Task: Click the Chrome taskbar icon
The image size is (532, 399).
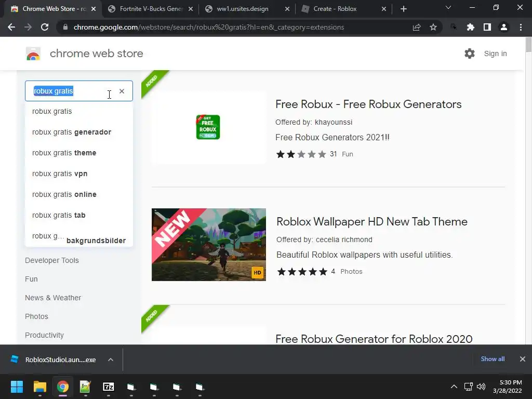Action: point(62,387)
